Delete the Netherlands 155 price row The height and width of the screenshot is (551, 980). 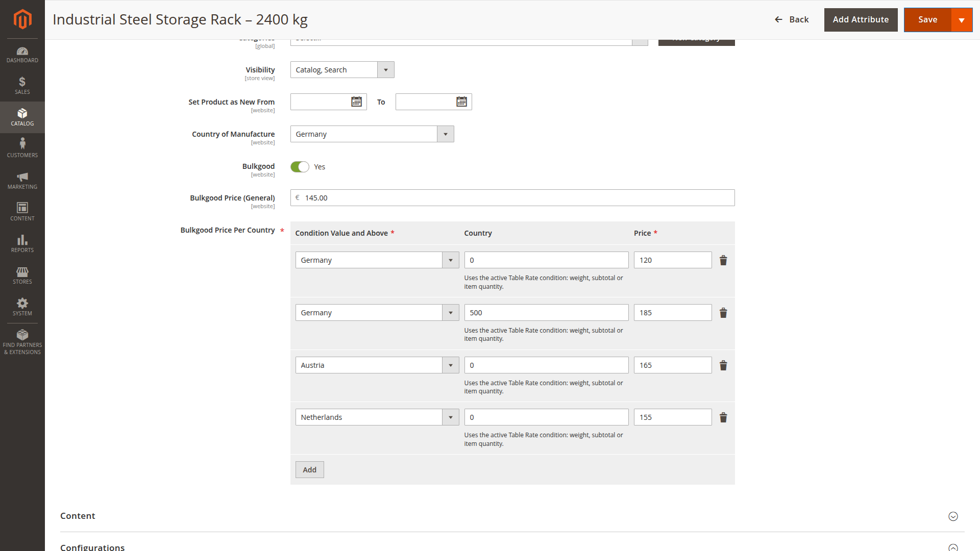click(x=723, y=417)
